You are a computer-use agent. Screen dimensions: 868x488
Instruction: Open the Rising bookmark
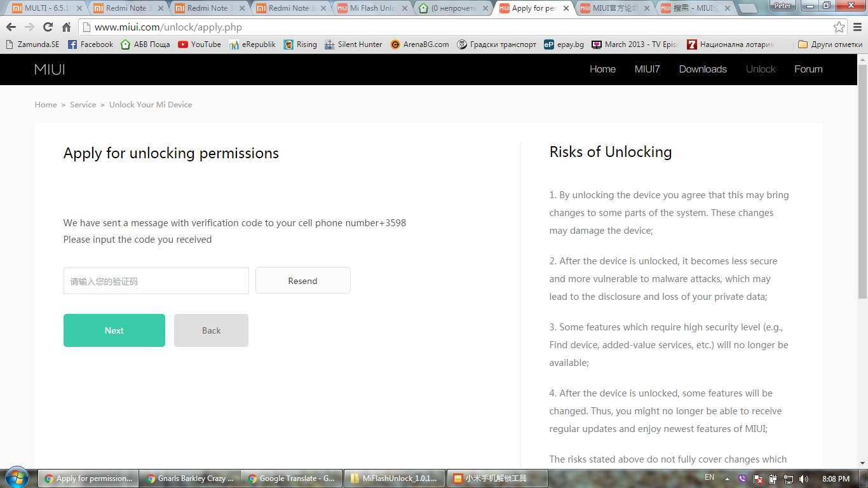coord(301,44)
